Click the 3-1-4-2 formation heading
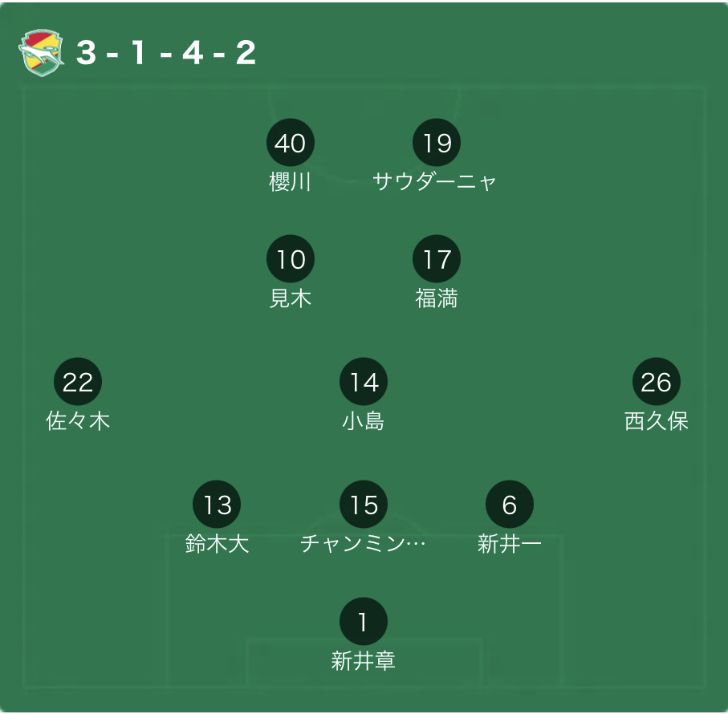Viewport: 728px width, 714px height. [166, 53]
